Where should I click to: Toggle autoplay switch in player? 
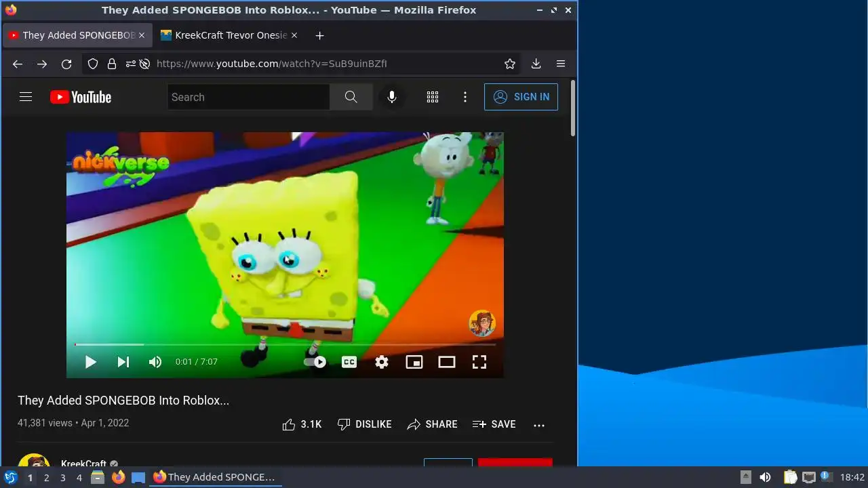pos(316,362)
